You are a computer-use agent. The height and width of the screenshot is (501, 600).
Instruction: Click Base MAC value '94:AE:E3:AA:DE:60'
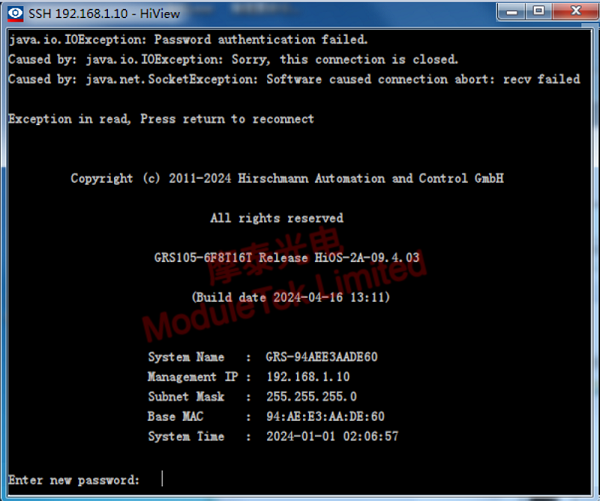click(325, 417)
